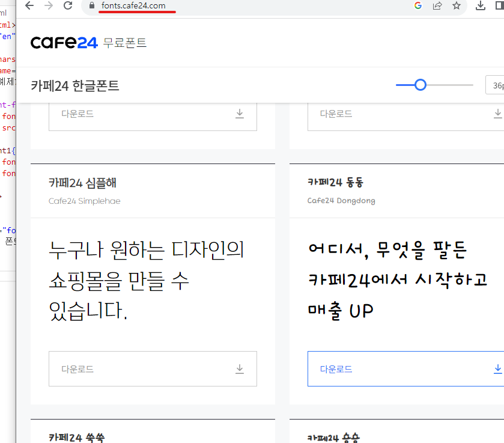This screenshot has width=504, height=443.
Task: Click the 카페24 한글폰트 heading
Action: pos(75,85)
